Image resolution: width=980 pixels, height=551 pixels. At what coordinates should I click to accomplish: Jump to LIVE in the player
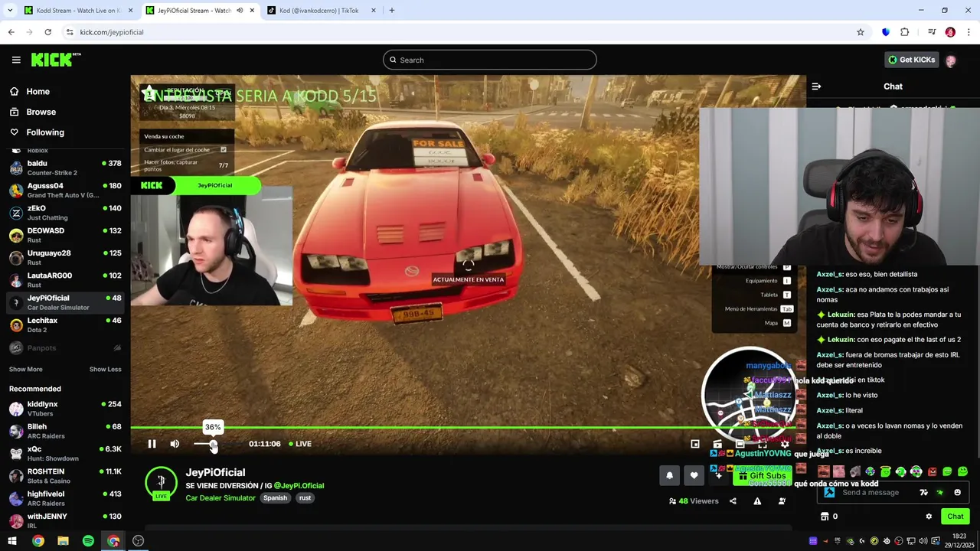pos(300,444)
